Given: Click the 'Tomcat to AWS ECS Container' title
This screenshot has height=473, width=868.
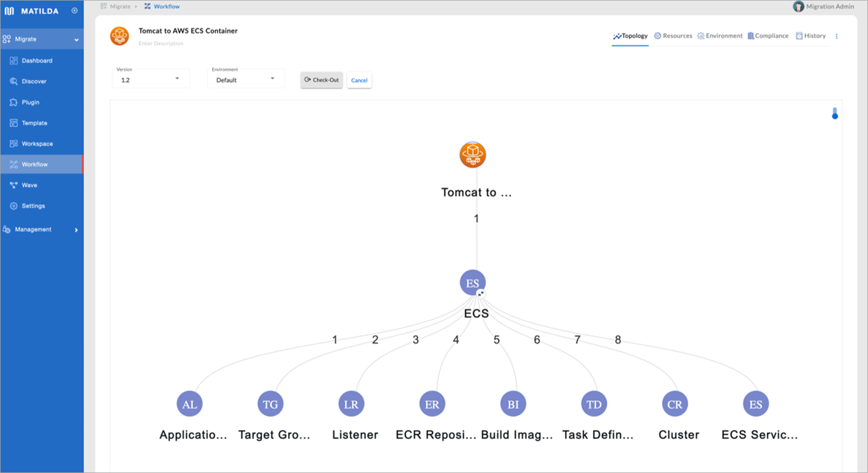Looking at the screenshot, I should tap(188, 31).
